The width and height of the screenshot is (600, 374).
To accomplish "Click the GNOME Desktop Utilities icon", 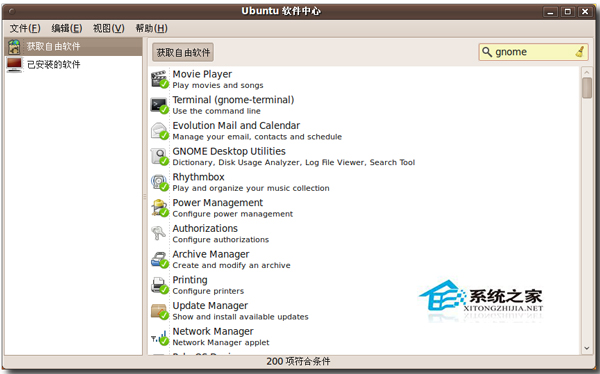I will click(159, 156).
